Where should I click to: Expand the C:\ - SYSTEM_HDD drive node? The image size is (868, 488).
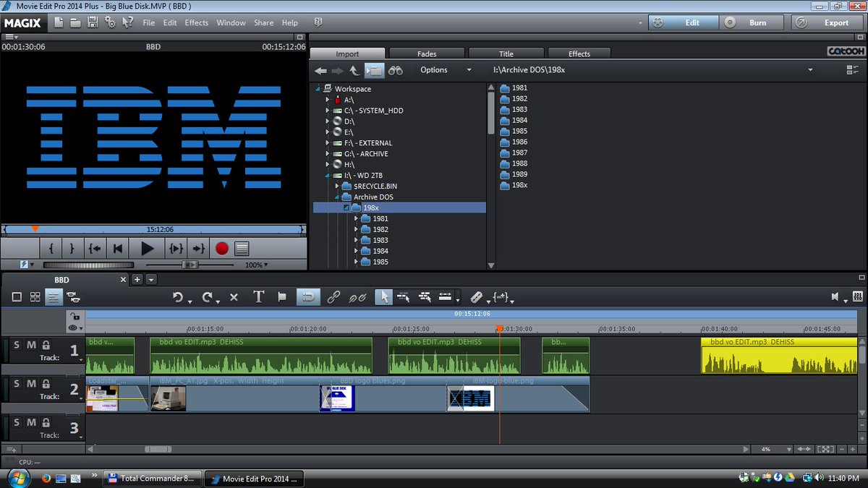[x=327, y=111]
